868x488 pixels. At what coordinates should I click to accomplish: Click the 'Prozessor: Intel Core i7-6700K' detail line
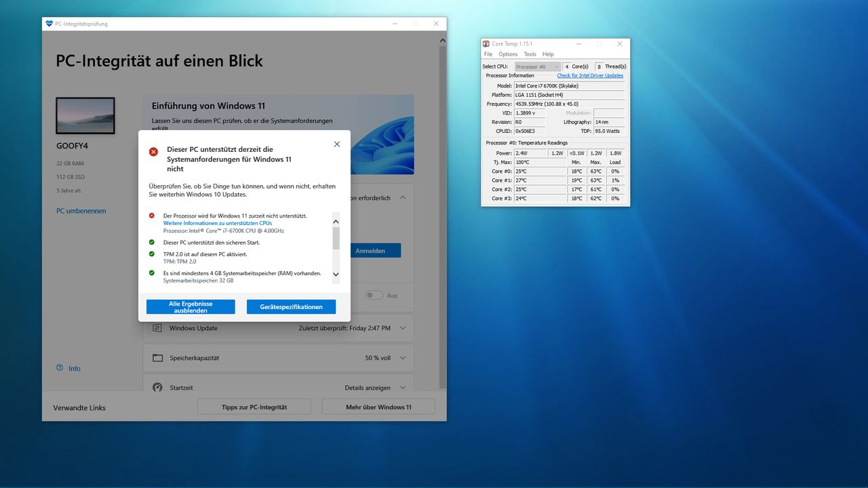224,230
